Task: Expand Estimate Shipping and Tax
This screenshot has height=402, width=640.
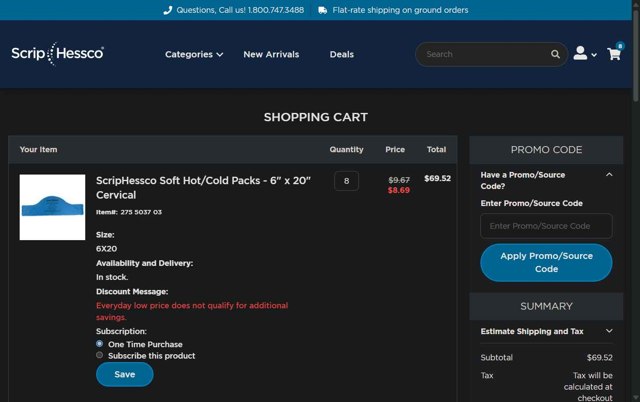Action: 609,331
